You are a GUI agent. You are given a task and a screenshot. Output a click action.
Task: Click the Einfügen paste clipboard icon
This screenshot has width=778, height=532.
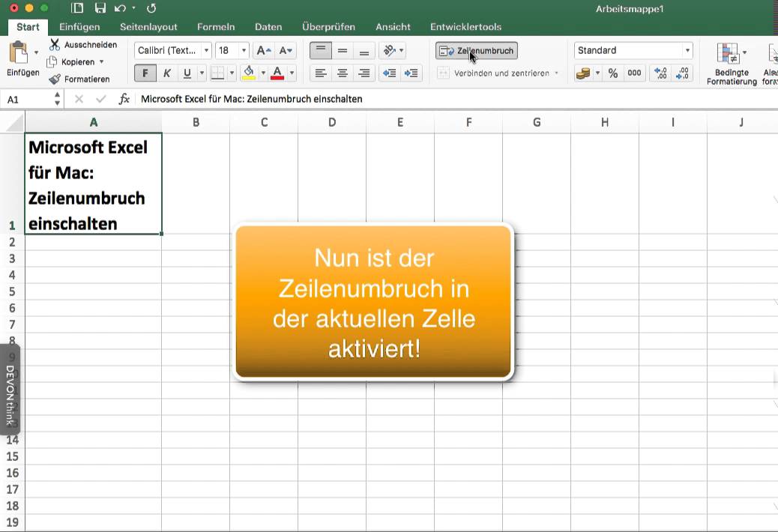19,52
